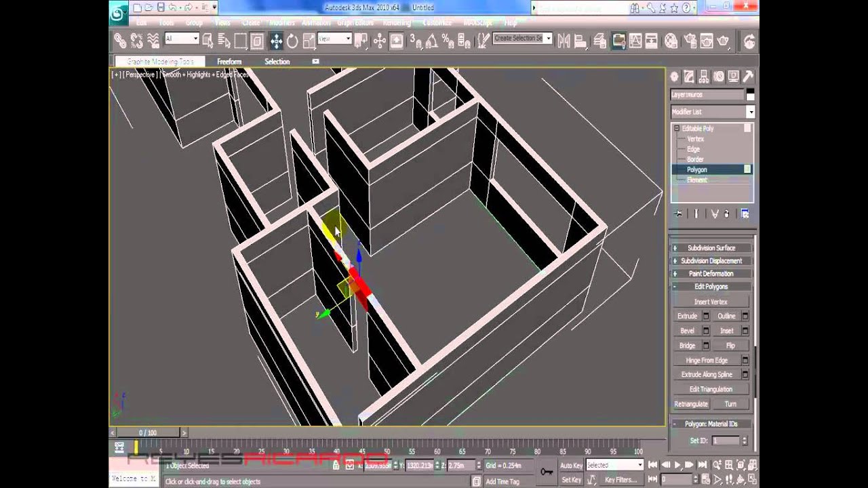This screenshot has width=868, height=488.
Task: Click the Retriangulate button
Action: click(x=691, y=404)
